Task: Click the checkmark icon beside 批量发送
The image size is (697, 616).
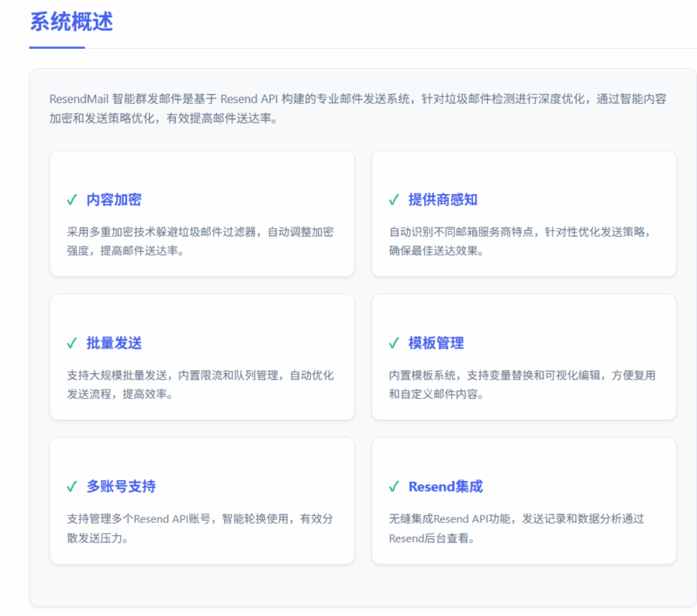Action: pos(72,343)
